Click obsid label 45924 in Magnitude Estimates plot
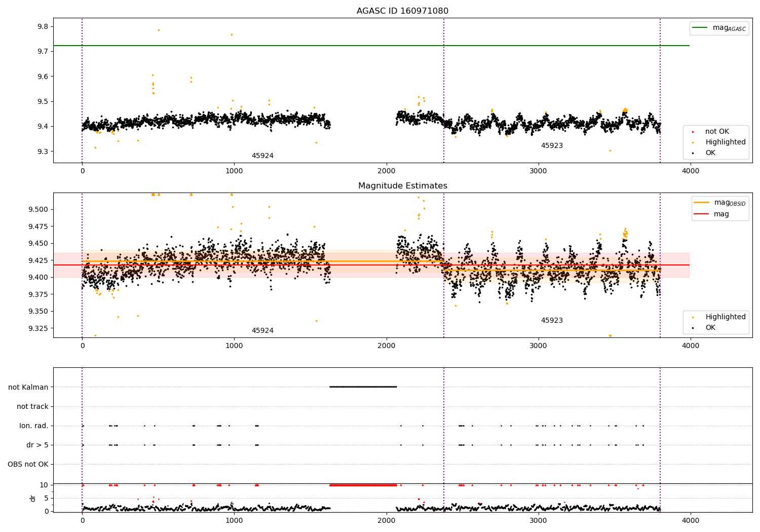The height and width of the screenshot is (532, 760). (x=262, y=331)
